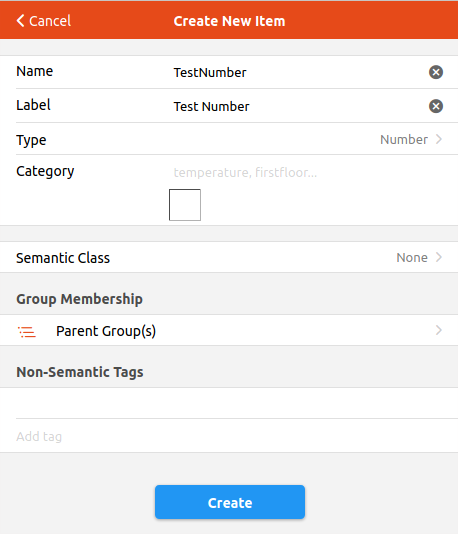Expand the Parent Group(s) chevron

[x=439, y=330]
